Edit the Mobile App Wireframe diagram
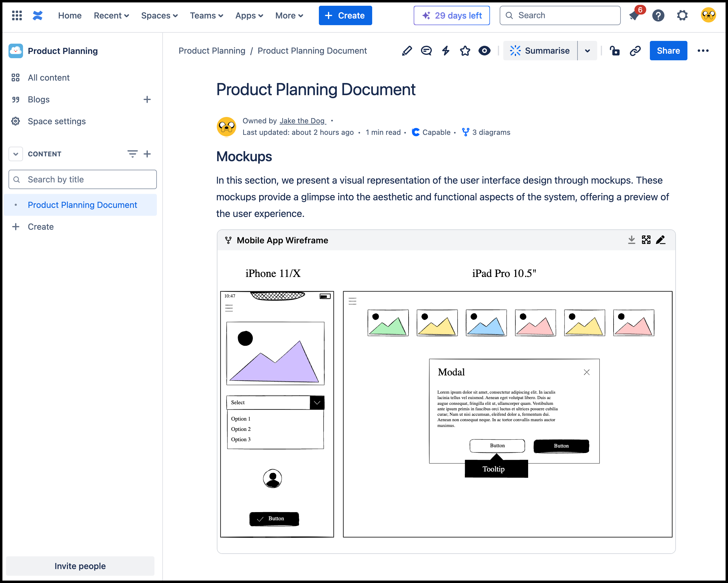728x583 pixels. [660, 240]
